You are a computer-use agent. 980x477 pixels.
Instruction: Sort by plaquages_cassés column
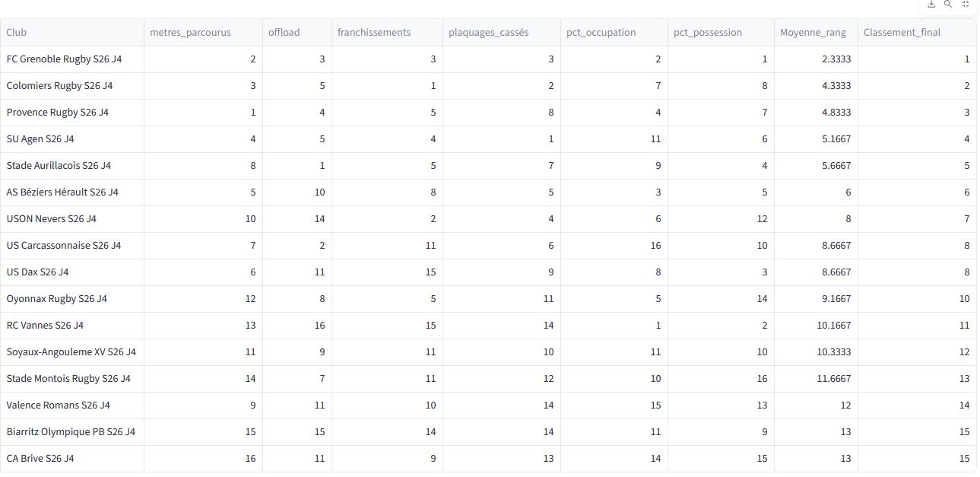[488, 32]
